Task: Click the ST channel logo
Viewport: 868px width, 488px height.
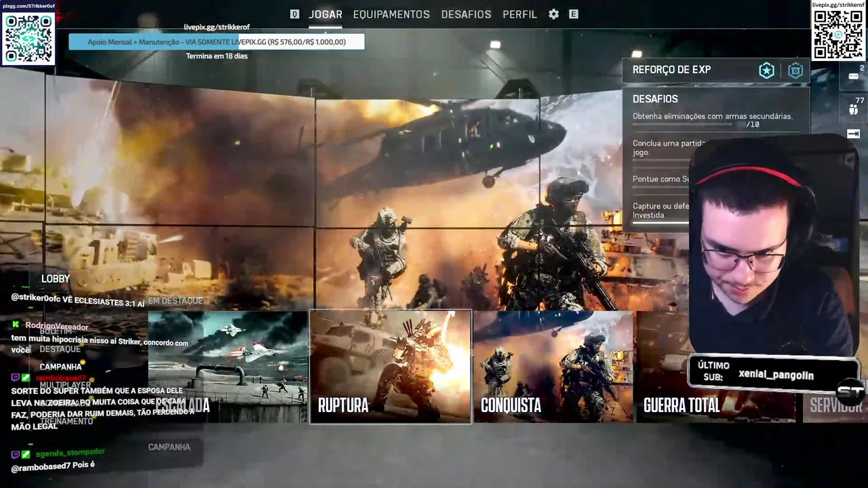Action: 850,391
